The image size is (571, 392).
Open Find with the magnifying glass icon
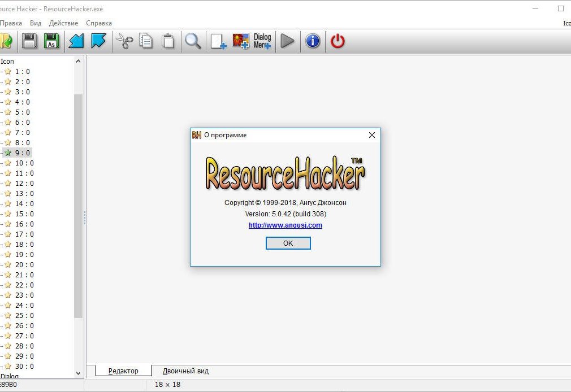193,41
